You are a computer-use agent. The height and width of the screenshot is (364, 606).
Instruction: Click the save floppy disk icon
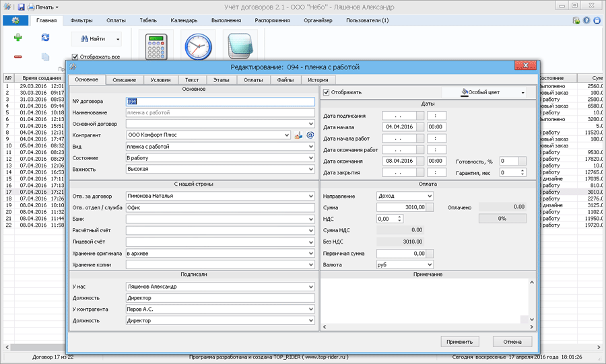(x=22, y=7)
